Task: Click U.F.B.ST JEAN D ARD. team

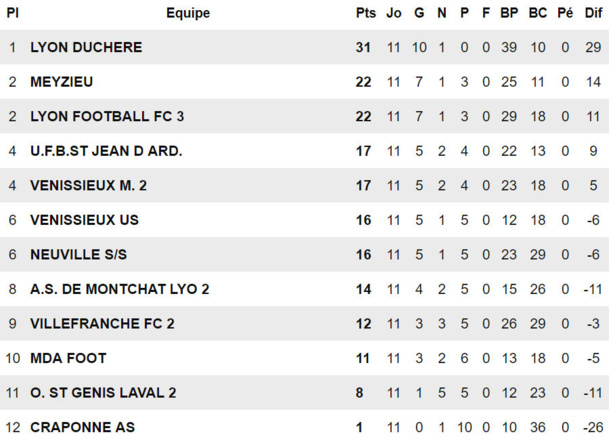Action: pyautogui.click(x=106, y=151)
